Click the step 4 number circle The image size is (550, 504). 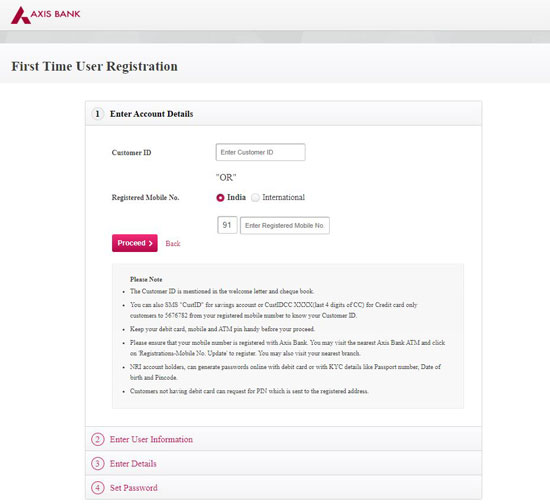tap(98, 488)
